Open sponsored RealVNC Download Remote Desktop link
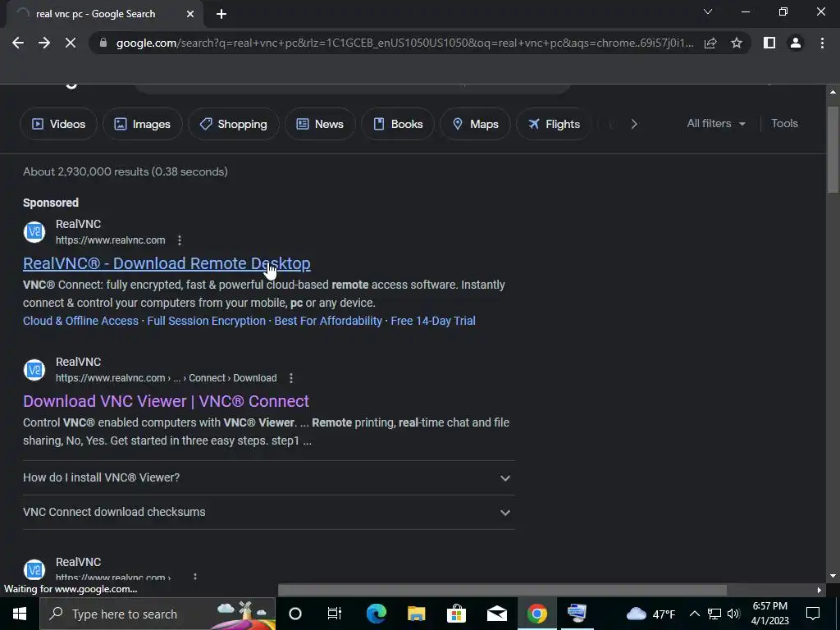The image size is (840, 630). point(167,263)
